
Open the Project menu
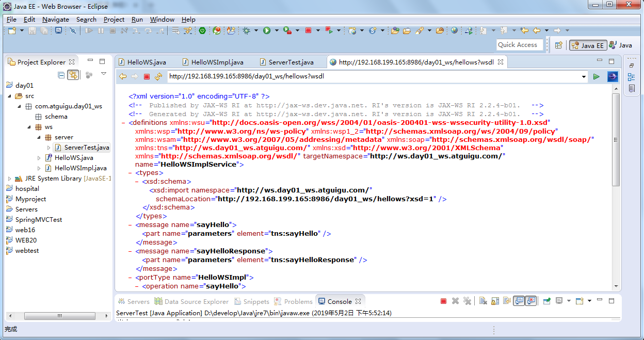coord(114,19)
